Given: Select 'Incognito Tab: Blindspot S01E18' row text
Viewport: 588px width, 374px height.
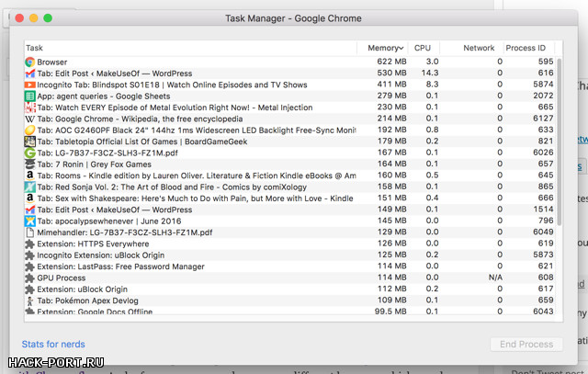Looking at the screenshot, I should [172, 85].
